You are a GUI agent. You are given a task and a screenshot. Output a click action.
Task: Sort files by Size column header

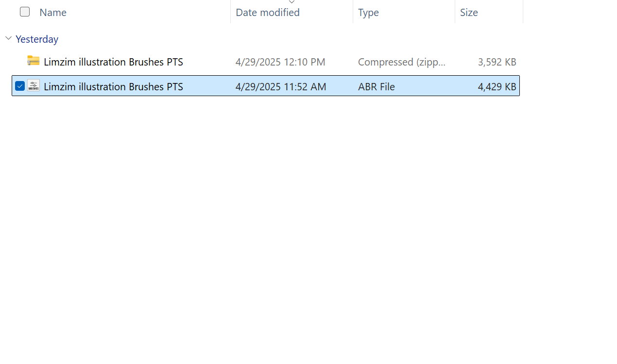click(469, 12)
